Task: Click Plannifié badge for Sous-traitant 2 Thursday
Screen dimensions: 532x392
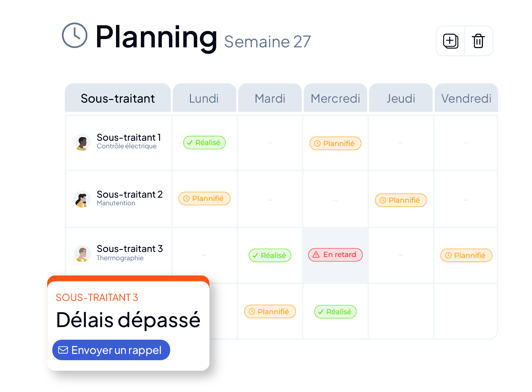Action: click(401, 200)
